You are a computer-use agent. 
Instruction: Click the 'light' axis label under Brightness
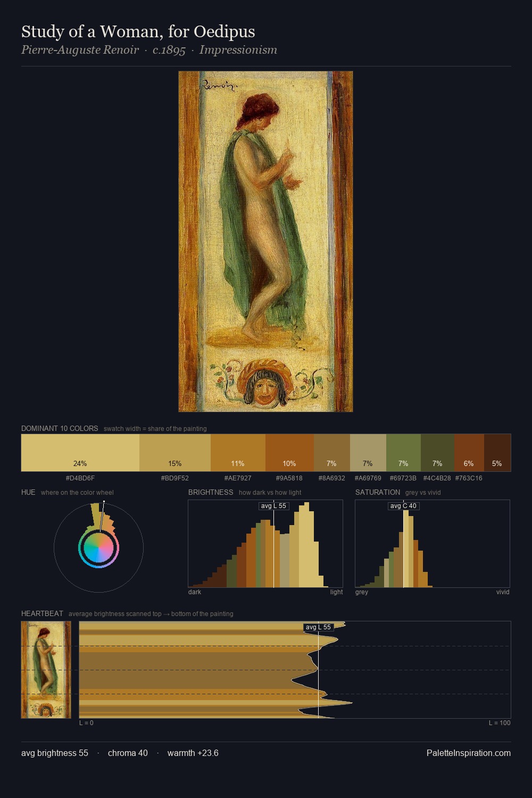pos(337,592)
